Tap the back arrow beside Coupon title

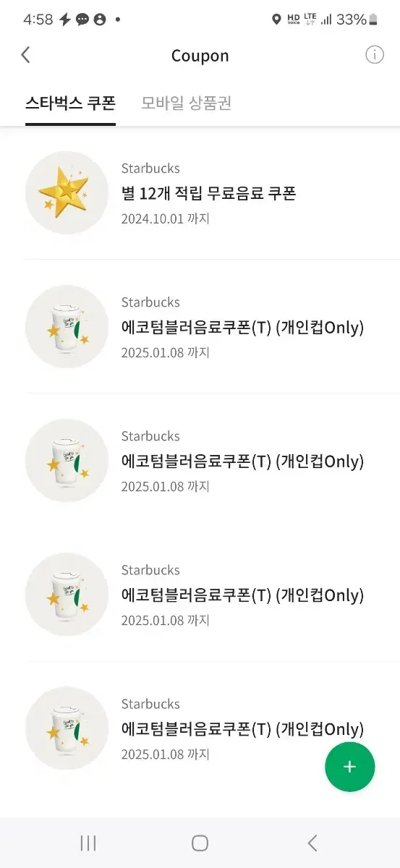click(x=25, y=55)
